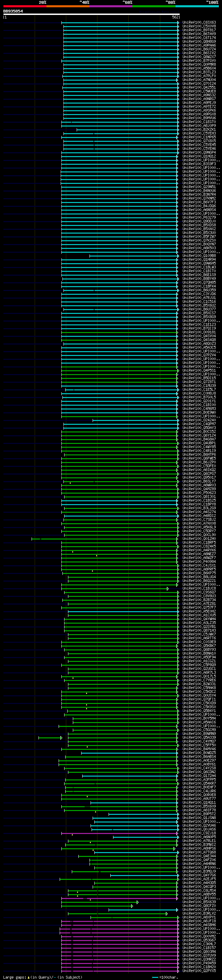
Task: Open hit UniRef100_Q8H8G9
Action: click(x=199, y=41)
